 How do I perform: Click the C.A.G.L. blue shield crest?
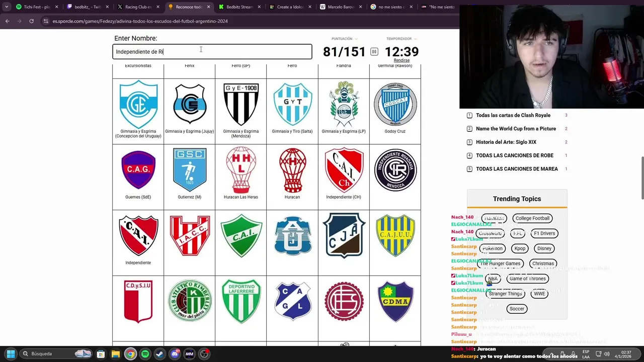point(292,301)
